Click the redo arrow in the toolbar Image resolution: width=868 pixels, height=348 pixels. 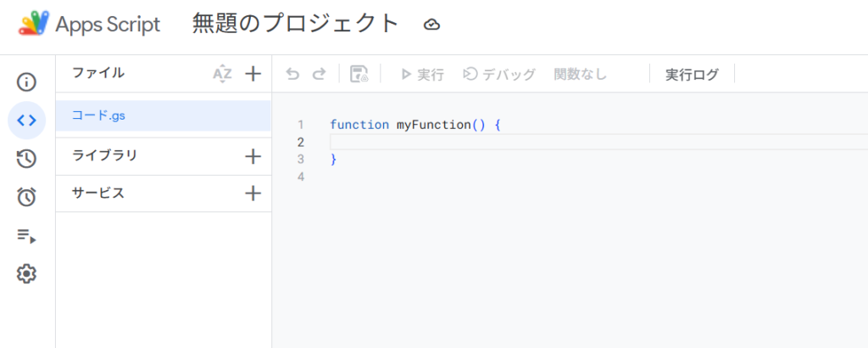click(x=319, y=74)
